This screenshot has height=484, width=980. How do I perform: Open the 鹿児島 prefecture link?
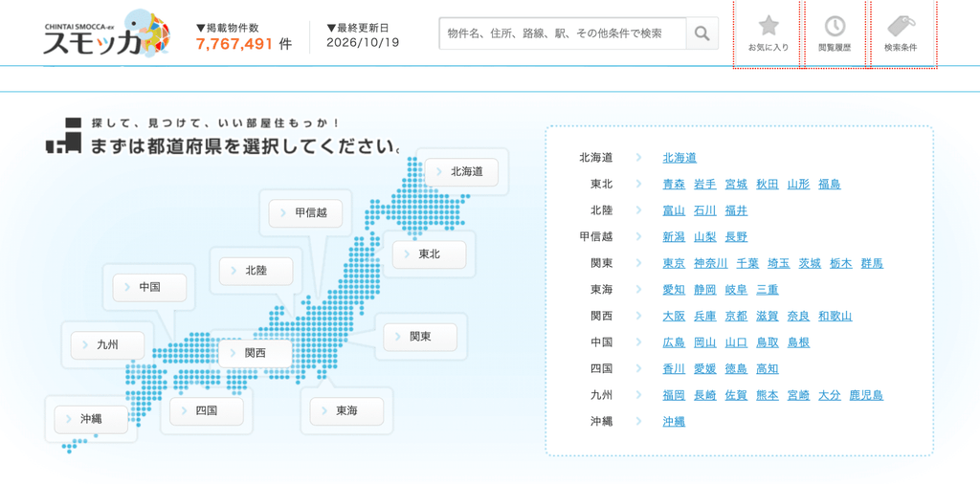[866, 395]
